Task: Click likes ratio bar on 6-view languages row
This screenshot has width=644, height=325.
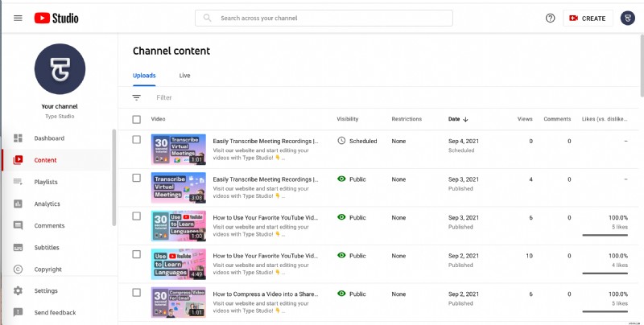Action: (x=605, y=235)
